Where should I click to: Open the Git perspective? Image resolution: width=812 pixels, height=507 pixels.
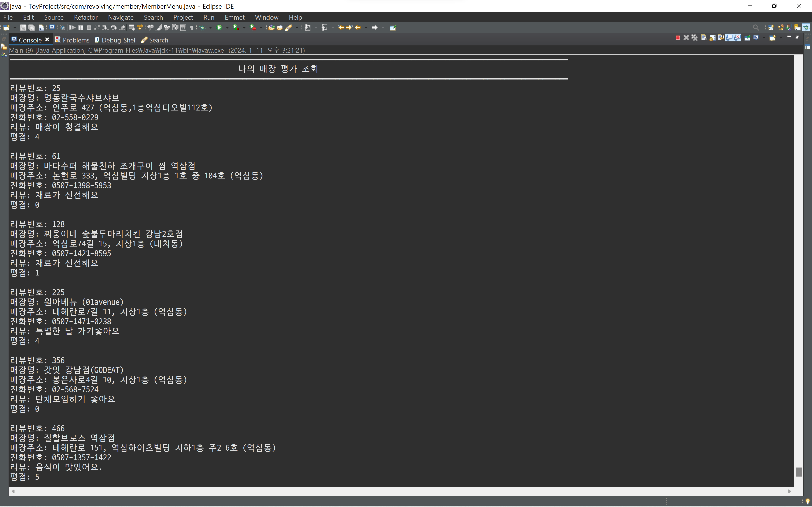(x=798, y=27)
